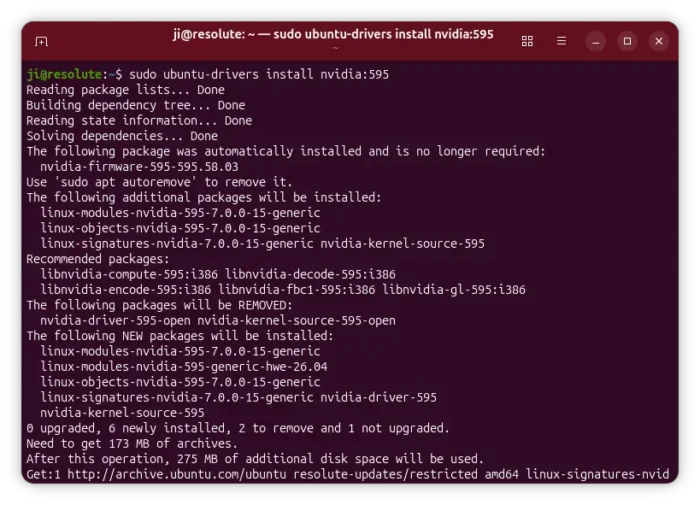The height and width of the screenshot is (505, 700).
Task: Maximize the terminal window
Action: click(627, 41)
